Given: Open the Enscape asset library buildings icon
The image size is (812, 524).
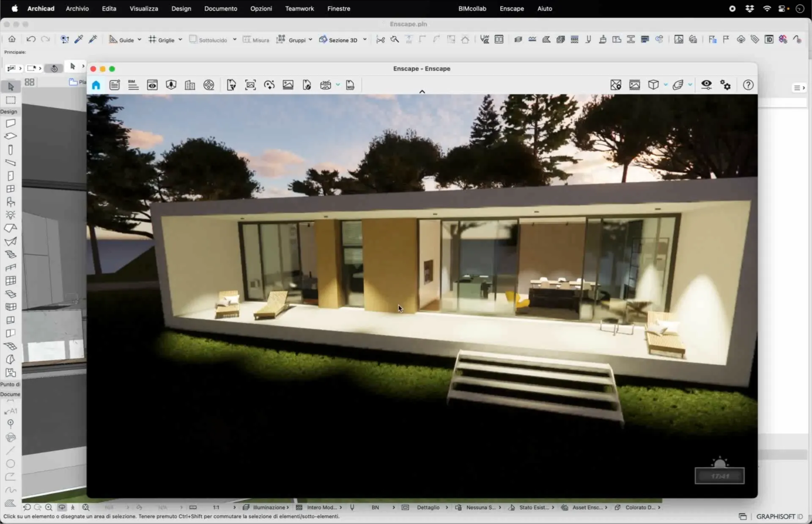Looking at the screenshot, I should pyautogui.click(x=190, y=85).
